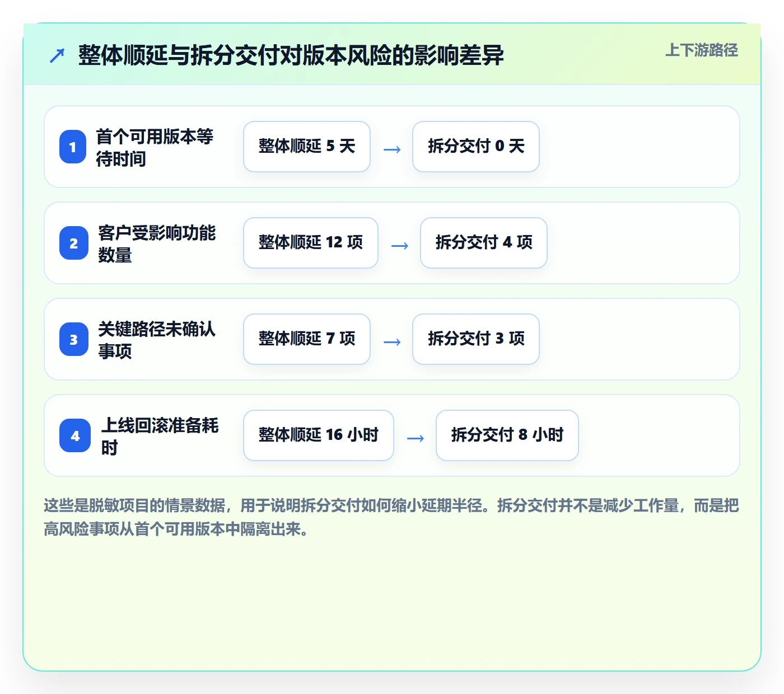Click the 拆分交付 3 项 chip

point(476,339)
